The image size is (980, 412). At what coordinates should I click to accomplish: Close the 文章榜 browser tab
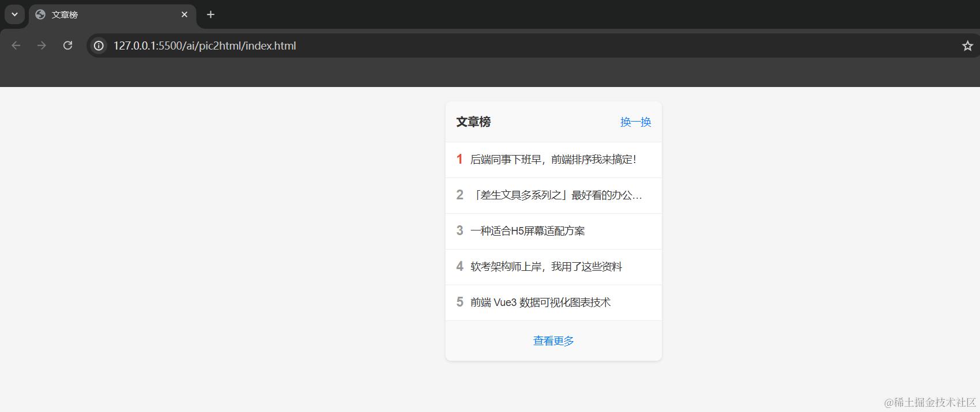tap(184, 14)
